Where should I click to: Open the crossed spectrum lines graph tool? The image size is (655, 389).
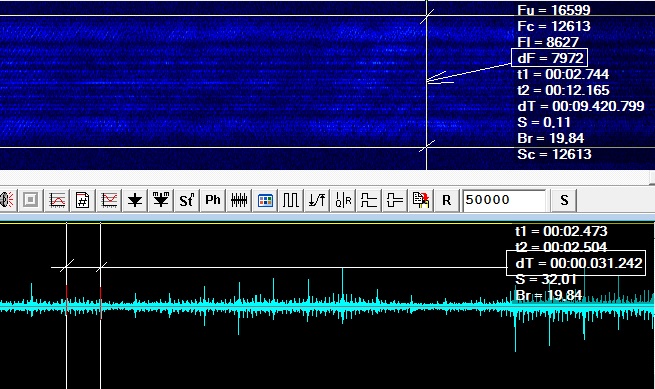tap(109, 200)
